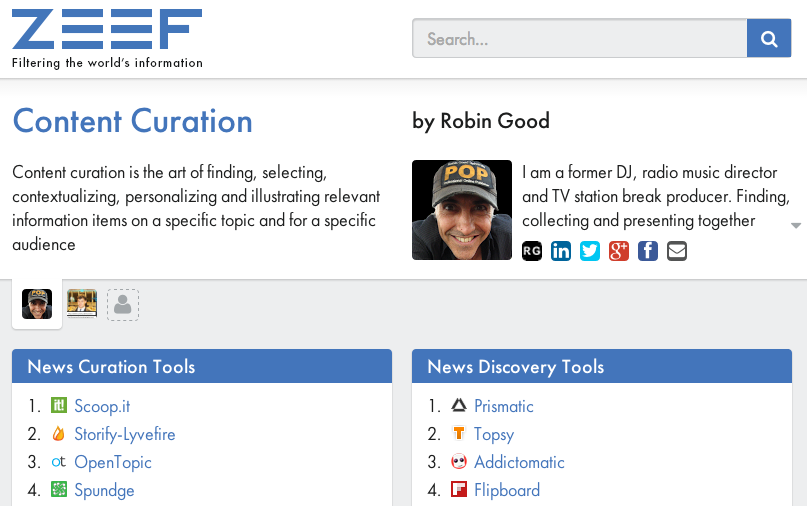Open the Addictomatic link

coord(519,462)
